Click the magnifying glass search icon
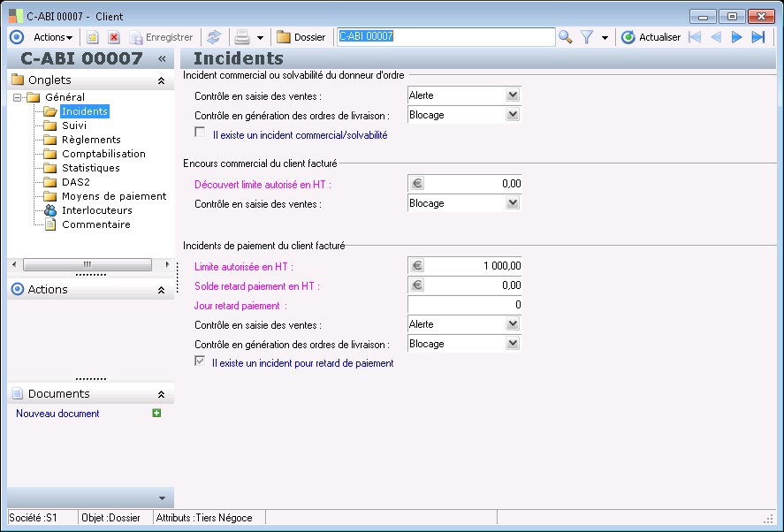The height and width of the screenshot is (532, 784). pos(566,37)
